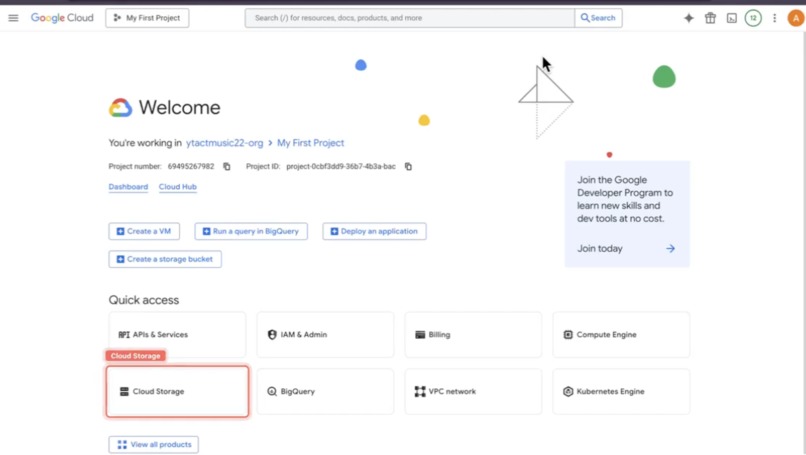Viewport: 806px width, 455px height.
Task: Click Deploy an application button
Action: point(374,231)
